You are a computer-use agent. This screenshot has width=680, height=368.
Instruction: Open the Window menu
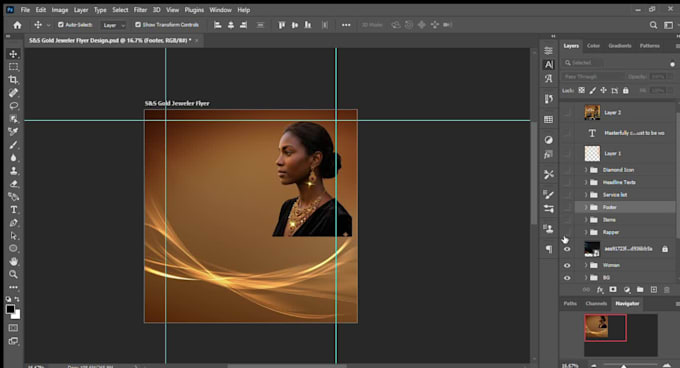(x=220, y=10)
